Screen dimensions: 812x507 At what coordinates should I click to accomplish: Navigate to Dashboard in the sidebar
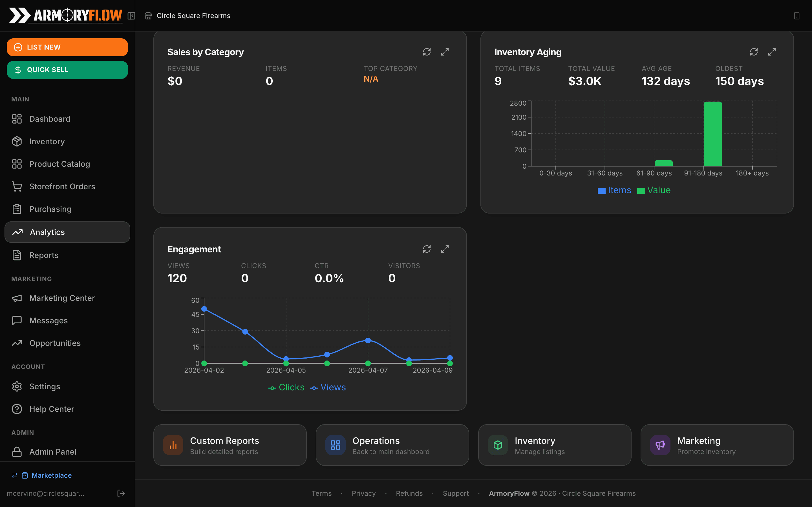(49, 119)
